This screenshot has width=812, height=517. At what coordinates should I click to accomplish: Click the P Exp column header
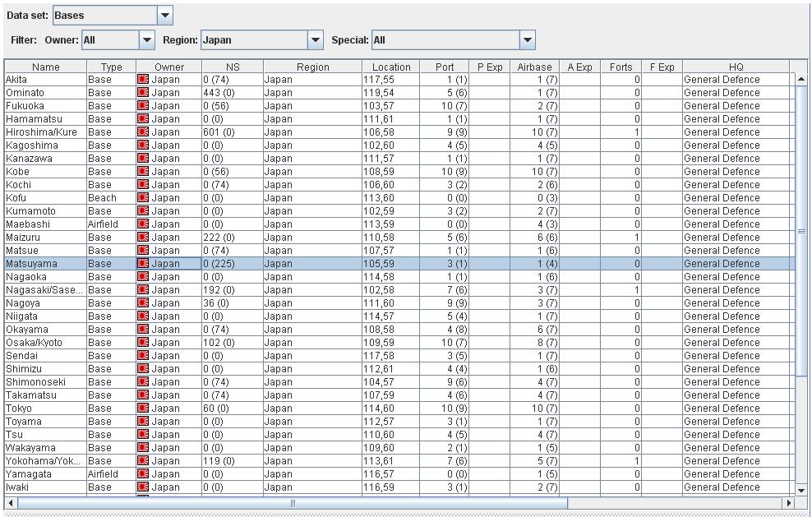(x=489, y=67)
